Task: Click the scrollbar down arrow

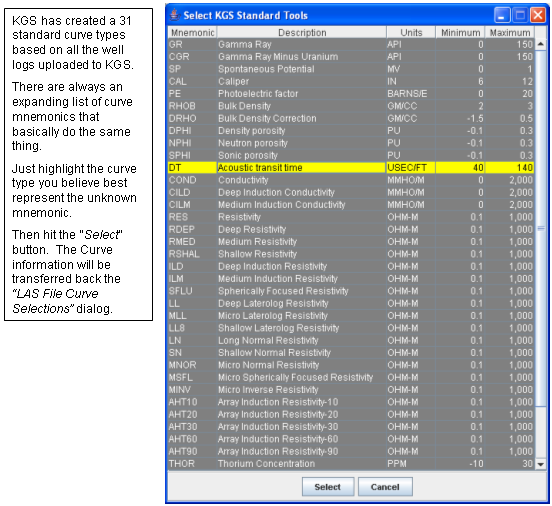Action: (541, 464)
